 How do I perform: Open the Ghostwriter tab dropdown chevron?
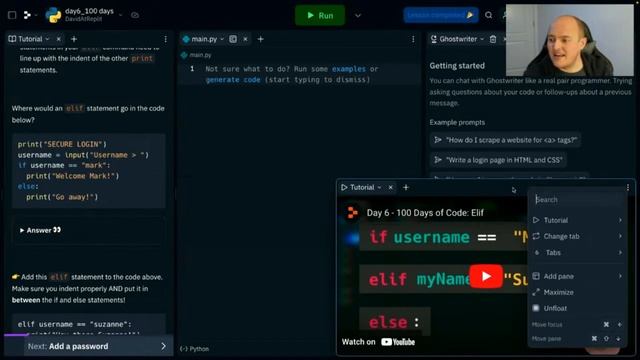point(482,39)
